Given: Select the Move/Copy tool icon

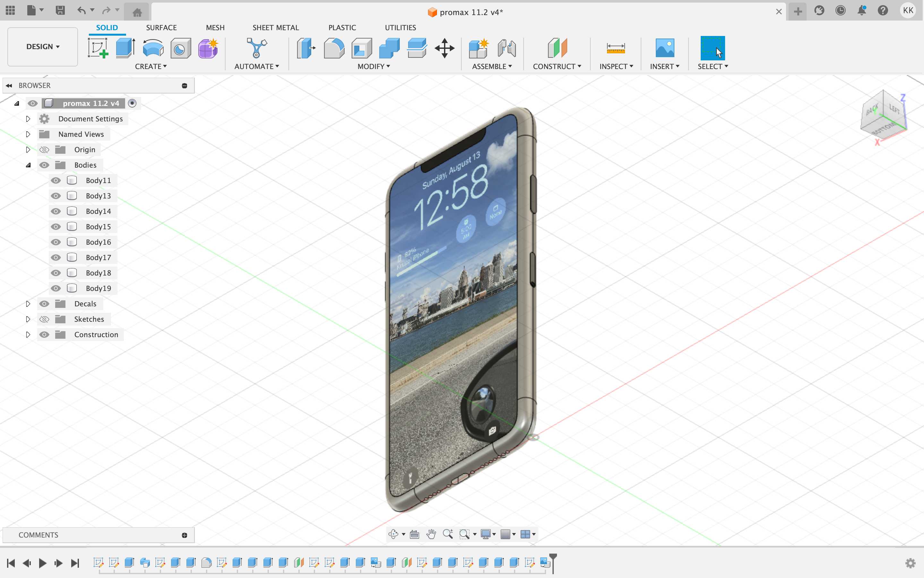Looking at the screenshot, I should (444, 48).
